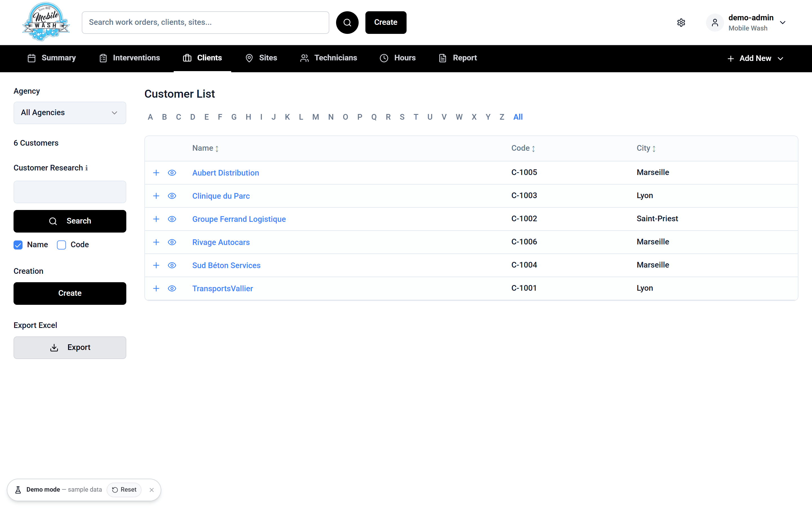Open the Report tab
This screenshot has width=812, height=508.
click(458, 58)
